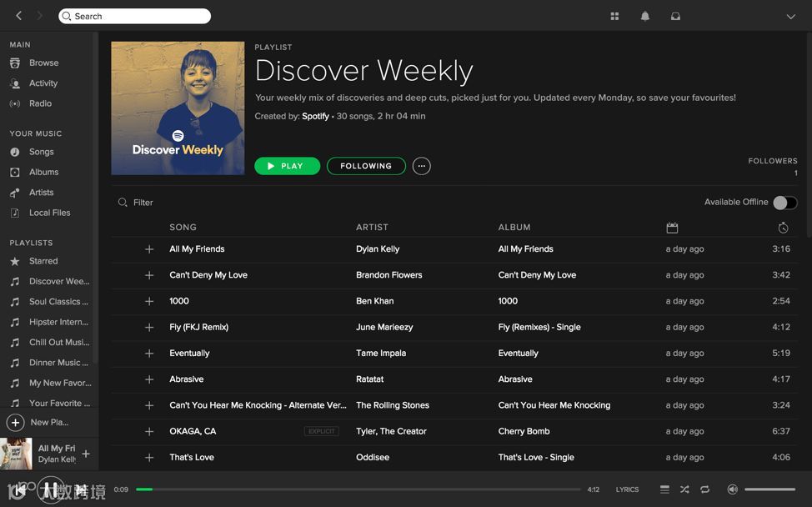The image size is (812, 507).
Task: Click the New Playlist plus button
Action: [x=16, y=423]
